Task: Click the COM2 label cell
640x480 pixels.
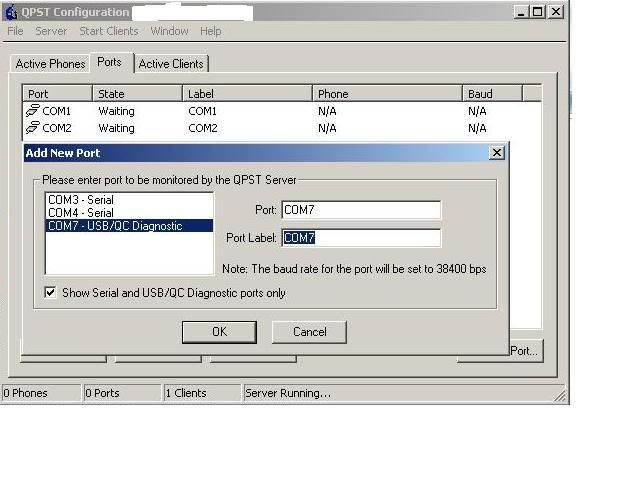Action: pos(202,128)
